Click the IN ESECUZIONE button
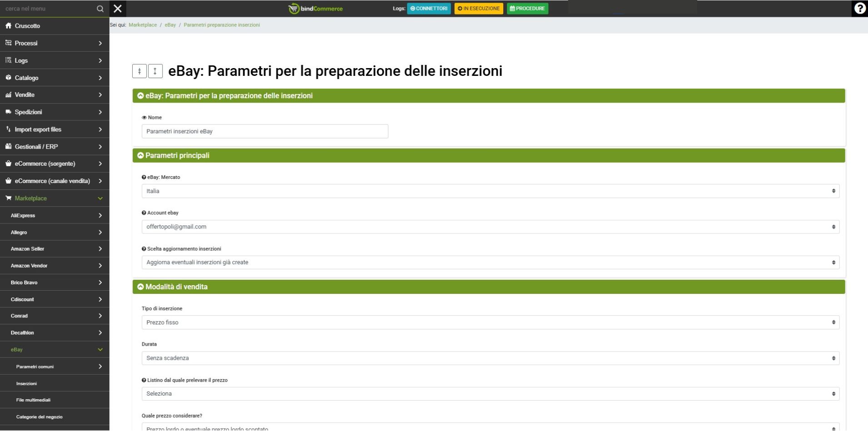868x431 pixels. click(x=478, y=9)
